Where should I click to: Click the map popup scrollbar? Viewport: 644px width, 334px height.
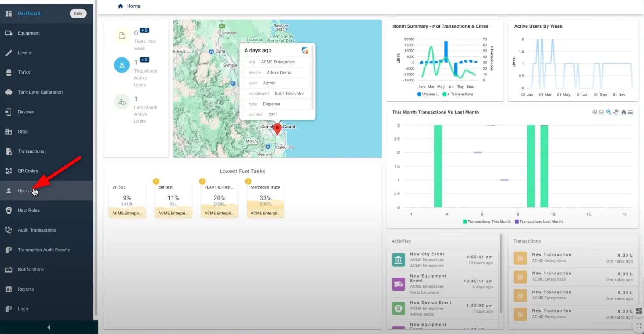pyautogui.click(x=312, y=77)
